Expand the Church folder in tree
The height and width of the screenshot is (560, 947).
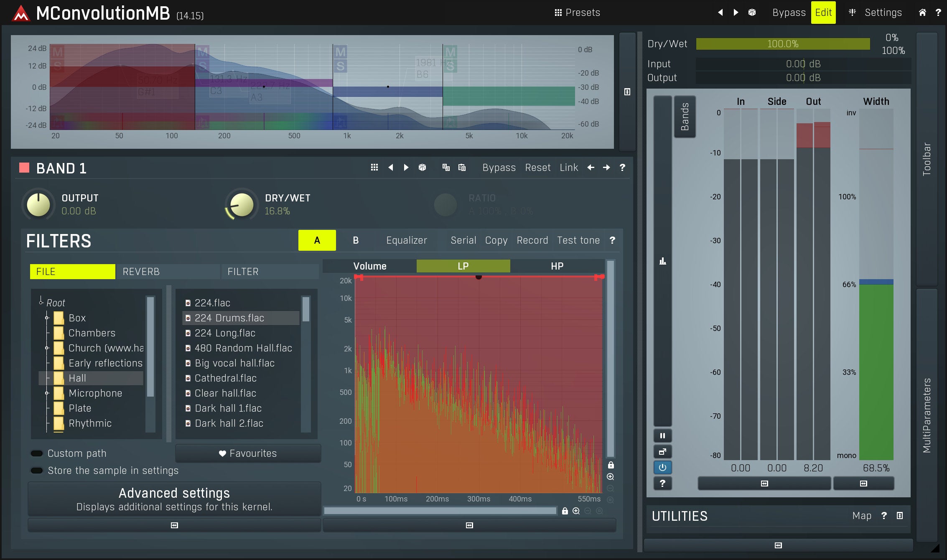pyautogui.click(x=47, y=348)
